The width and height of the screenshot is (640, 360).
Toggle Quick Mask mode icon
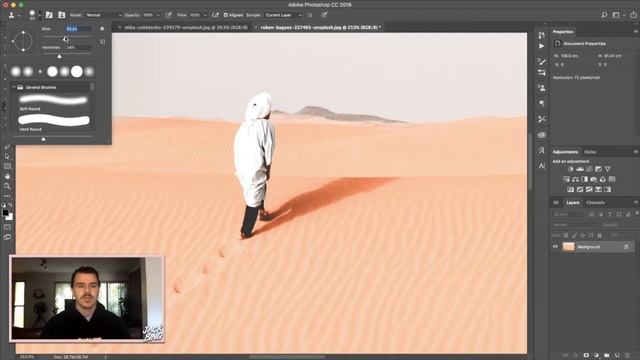coord(7,227)
